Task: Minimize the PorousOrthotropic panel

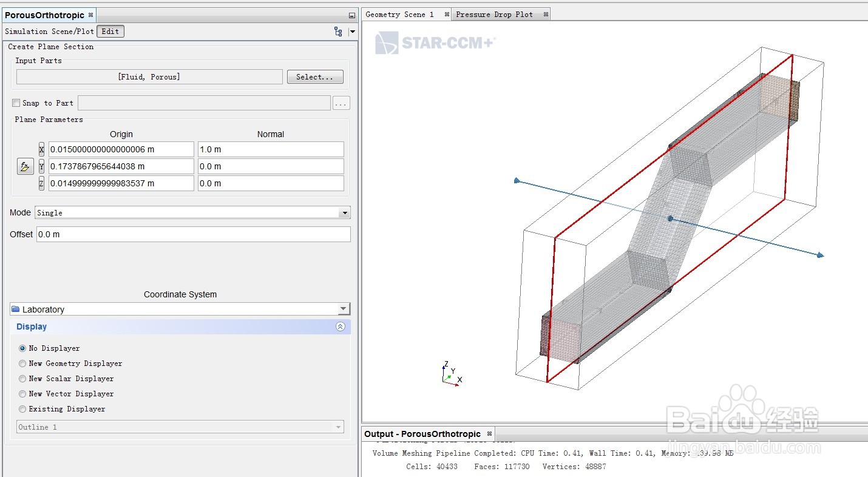Action: (351, 16)
